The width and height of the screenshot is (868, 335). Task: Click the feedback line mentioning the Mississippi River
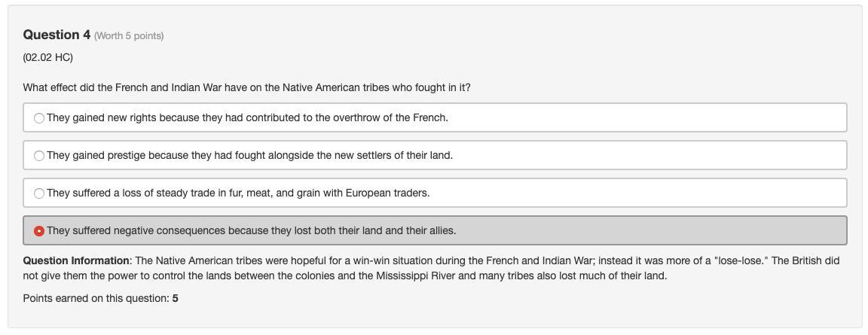pyautogui.click(x=344, y=276)
